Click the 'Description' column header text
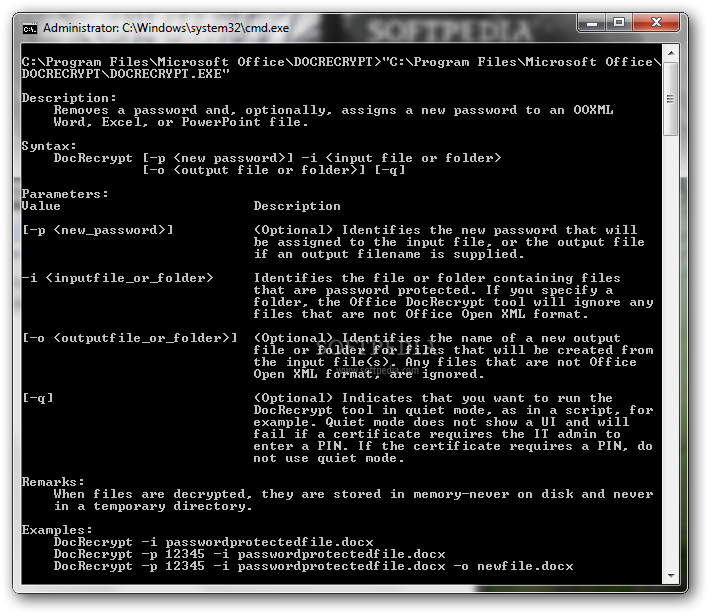The image size is (709, 614). pyautogui.click(x=297, y=206)
